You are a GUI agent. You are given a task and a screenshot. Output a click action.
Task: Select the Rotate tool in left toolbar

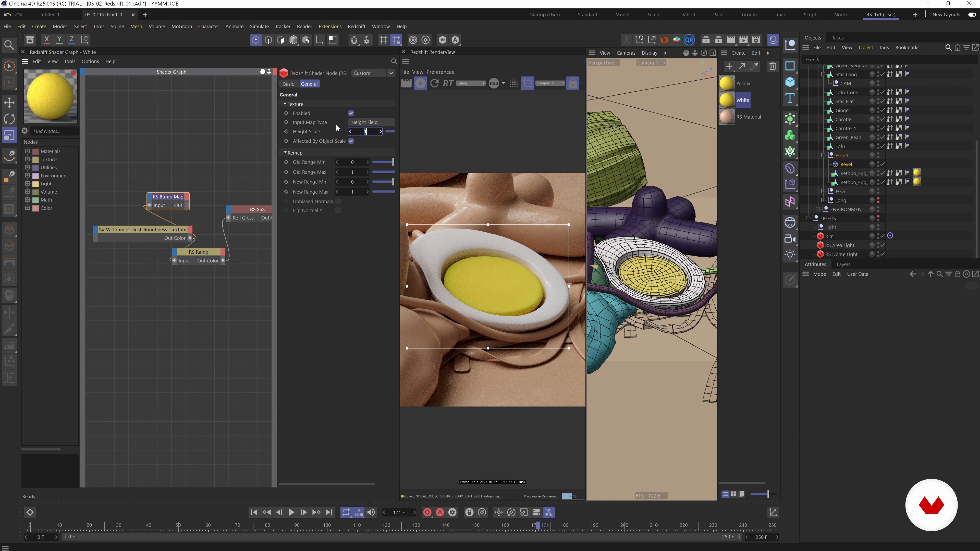click(x=9, y=119)
